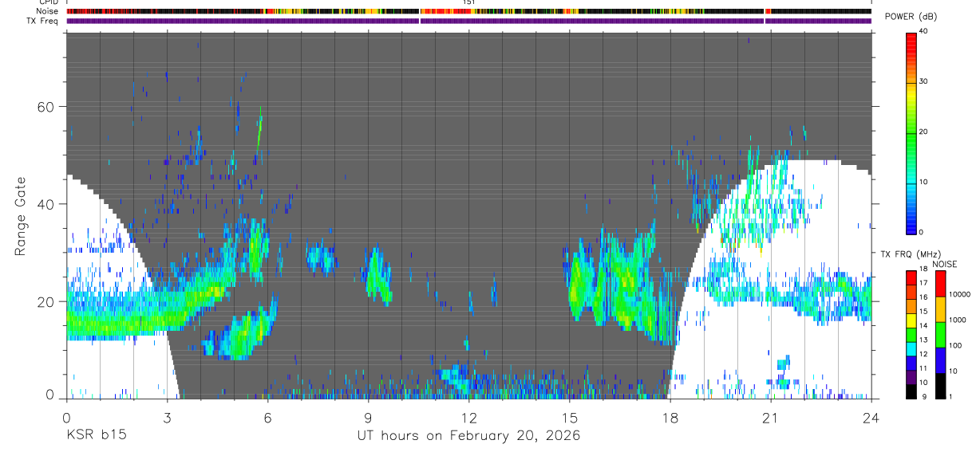Click the TX Freq strip row label

coord(43,21)
